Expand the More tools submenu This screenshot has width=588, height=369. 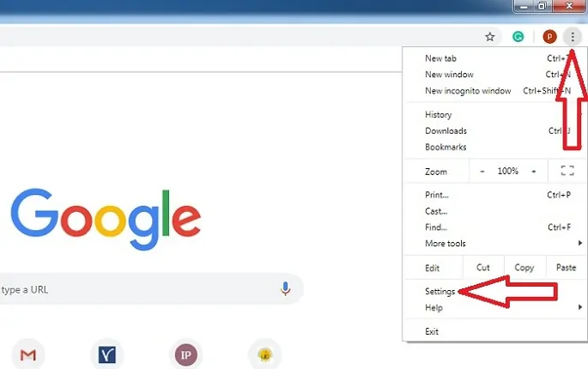tap(494, 244)
